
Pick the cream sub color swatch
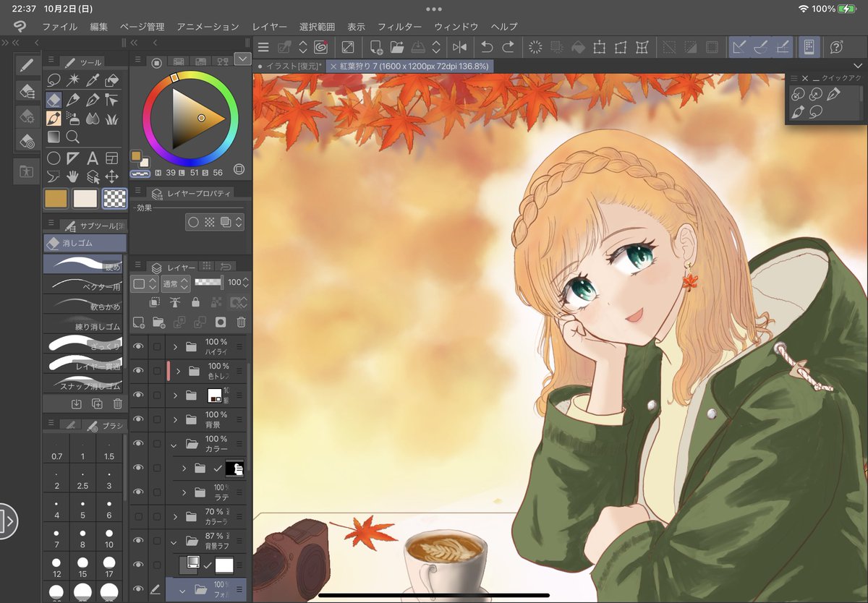(85, 199)
